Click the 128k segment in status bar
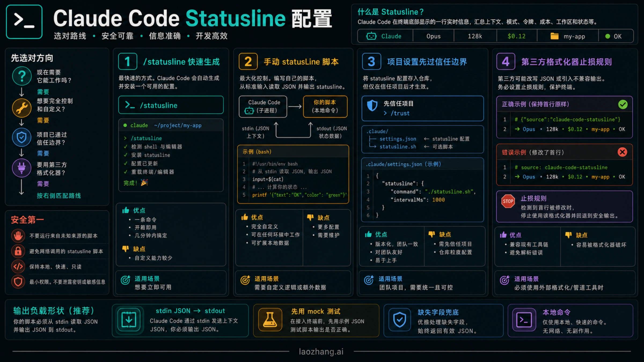 click(x=475, y=36)
